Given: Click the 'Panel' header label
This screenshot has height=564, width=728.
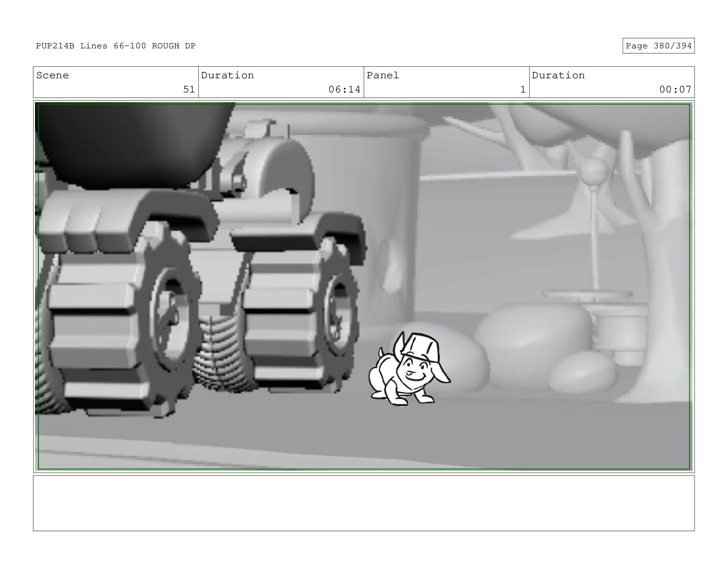Looking at the screenshot, I should point(383,76).
